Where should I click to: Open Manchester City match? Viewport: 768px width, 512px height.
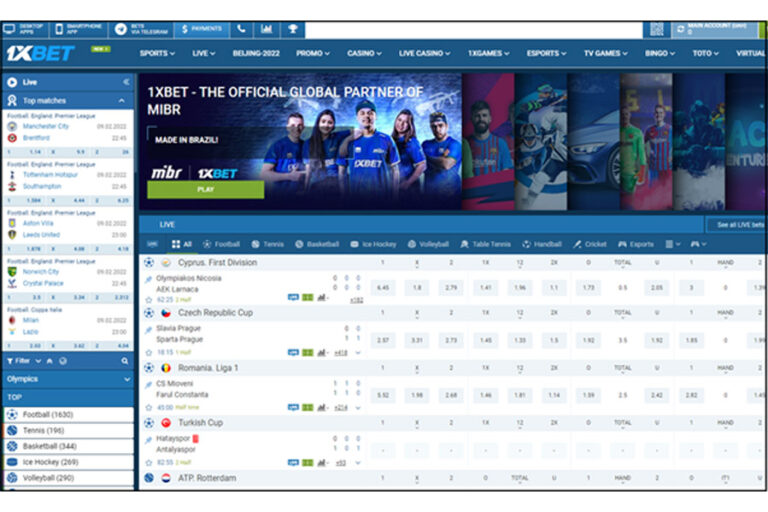click(46, 126)
